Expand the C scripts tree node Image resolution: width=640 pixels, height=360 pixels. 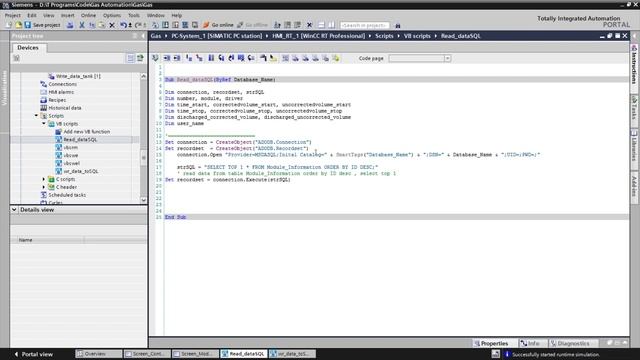click(x=44, y=179)
